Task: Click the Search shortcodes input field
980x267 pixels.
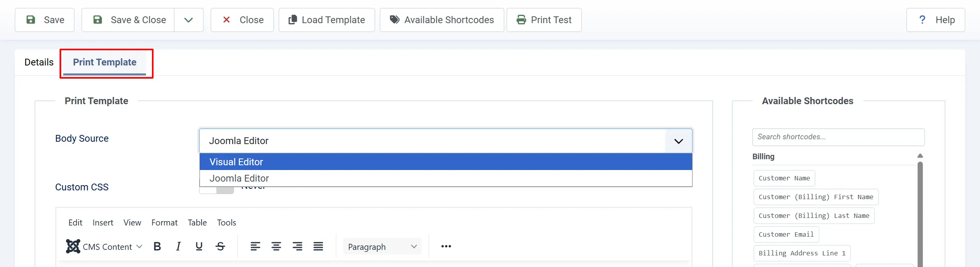Action: pyautogui.click(x=838, y=137)
